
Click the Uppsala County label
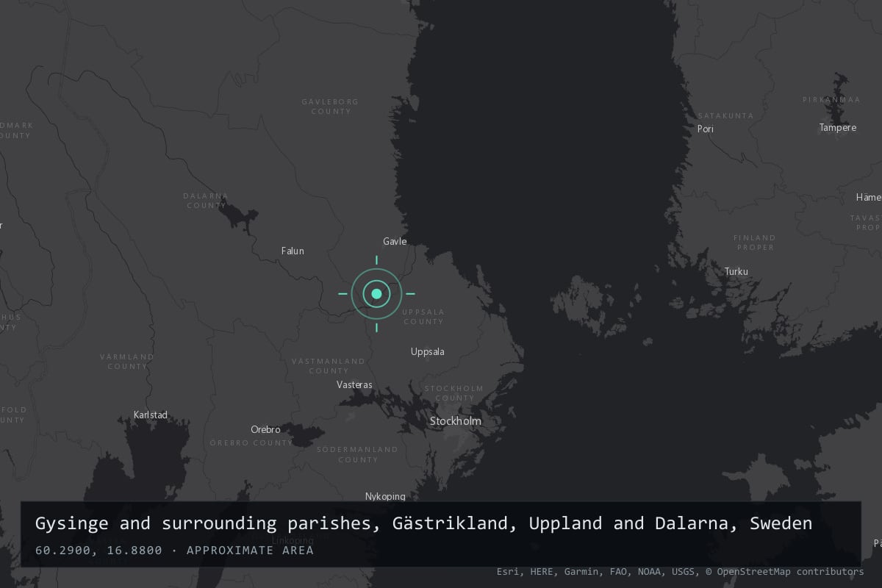tap(423, 317)
